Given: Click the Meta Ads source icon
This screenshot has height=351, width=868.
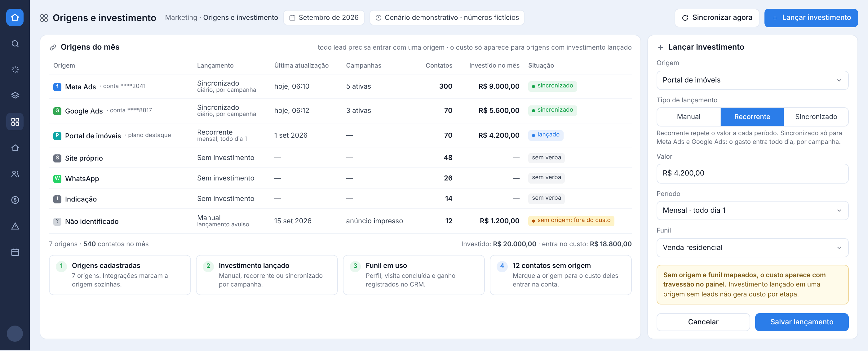Looking at the screenshot, I should 57,87.
